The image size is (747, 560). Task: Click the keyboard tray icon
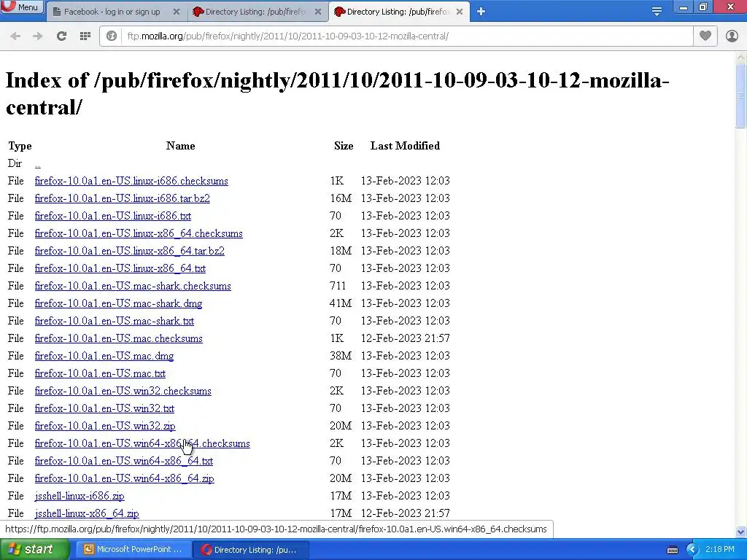[673, 550]
